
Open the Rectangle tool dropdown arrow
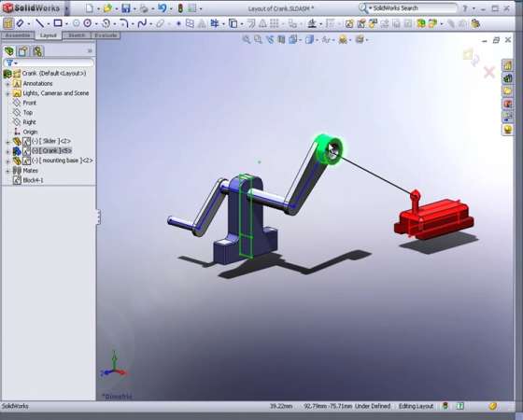click(66, 23)
